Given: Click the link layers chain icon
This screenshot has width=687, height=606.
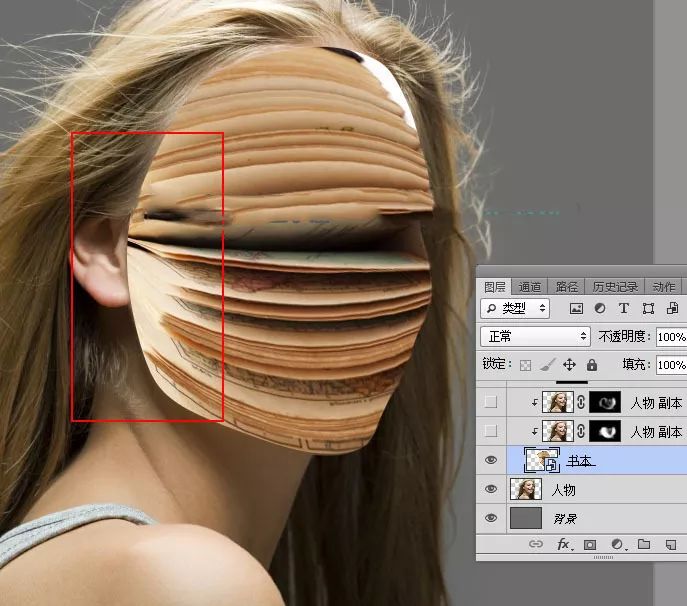Looking at the screenshot, I should [x=535, y=544].
